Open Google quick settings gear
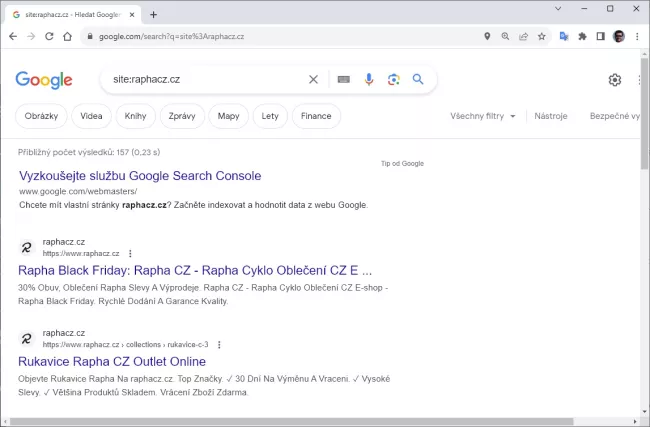 coord(615,80)
